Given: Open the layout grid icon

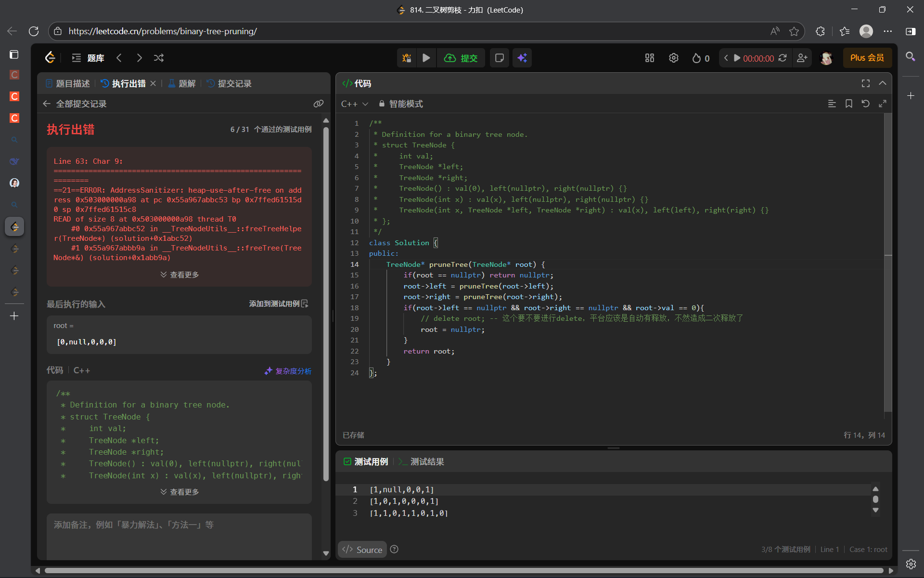Looking at the screenshot, I should pyautogui.click(x=650, y=58).
